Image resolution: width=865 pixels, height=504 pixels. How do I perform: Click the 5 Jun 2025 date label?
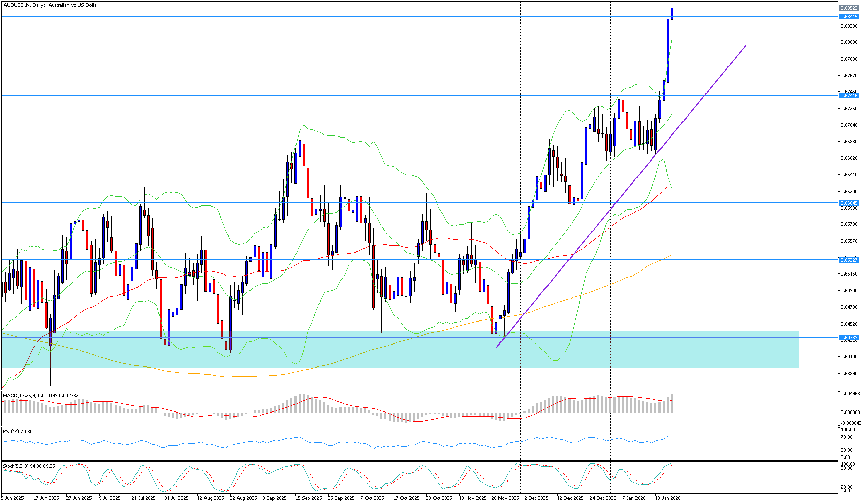[13, 498]
